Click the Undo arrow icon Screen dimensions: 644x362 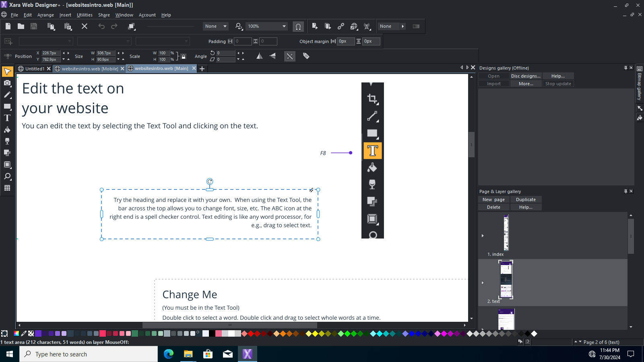click(x=101, y=26)
